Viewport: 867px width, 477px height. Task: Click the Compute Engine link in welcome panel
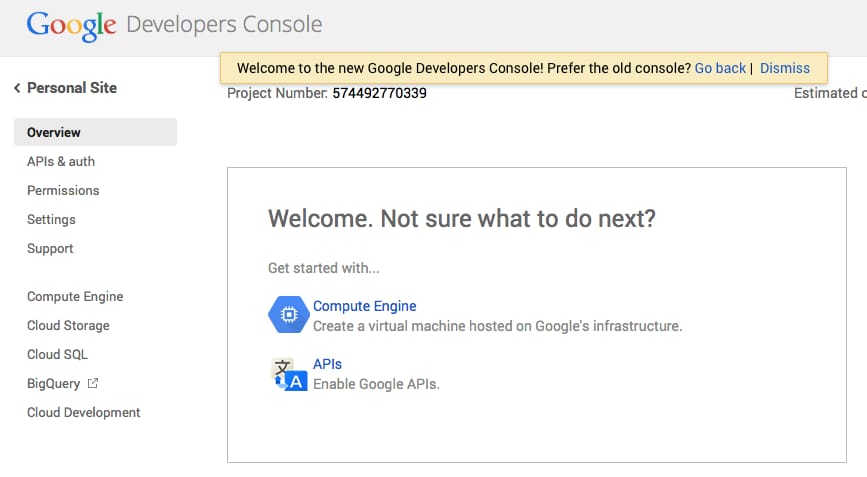(x=364, y=306)
